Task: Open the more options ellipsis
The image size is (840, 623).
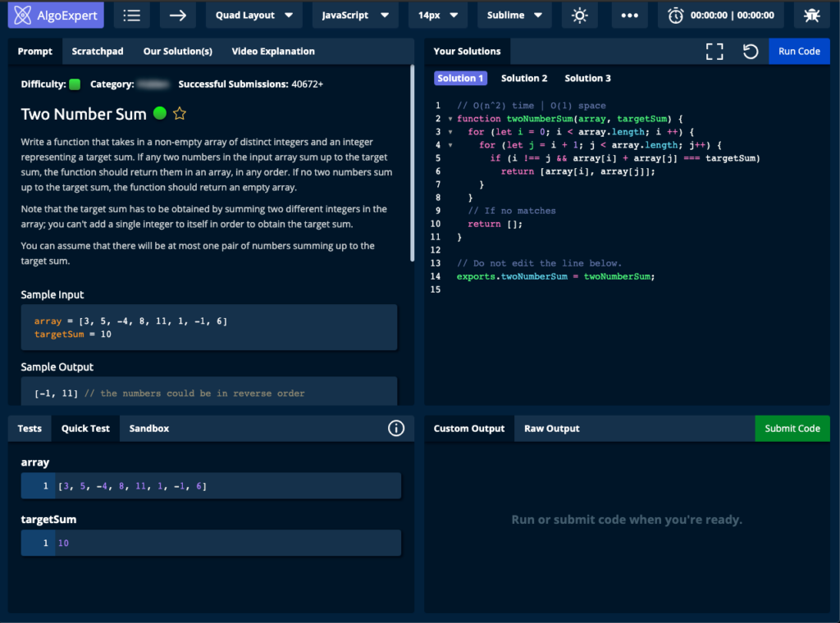Action: (629, 15)
